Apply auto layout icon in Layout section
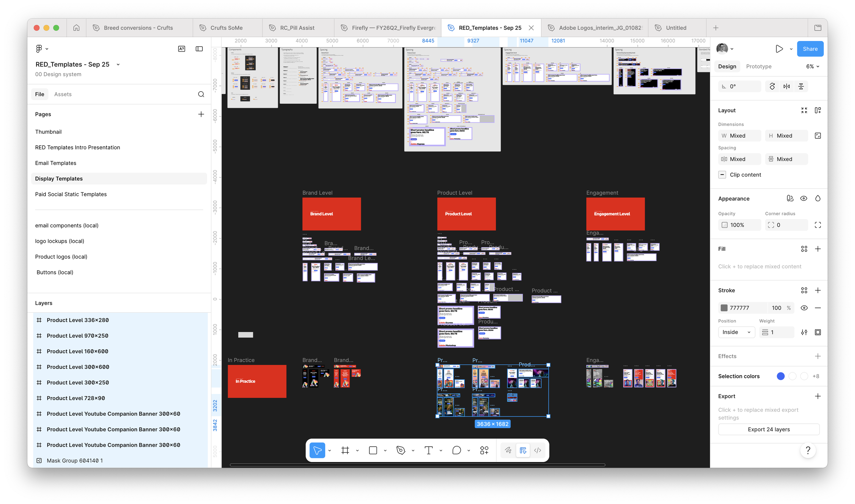 pyautogui.click(x=818, y=110)
